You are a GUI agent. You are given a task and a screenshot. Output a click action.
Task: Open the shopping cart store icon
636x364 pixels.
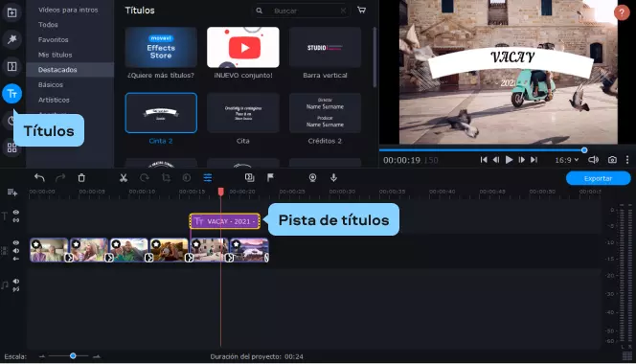(x=361, y=11)
